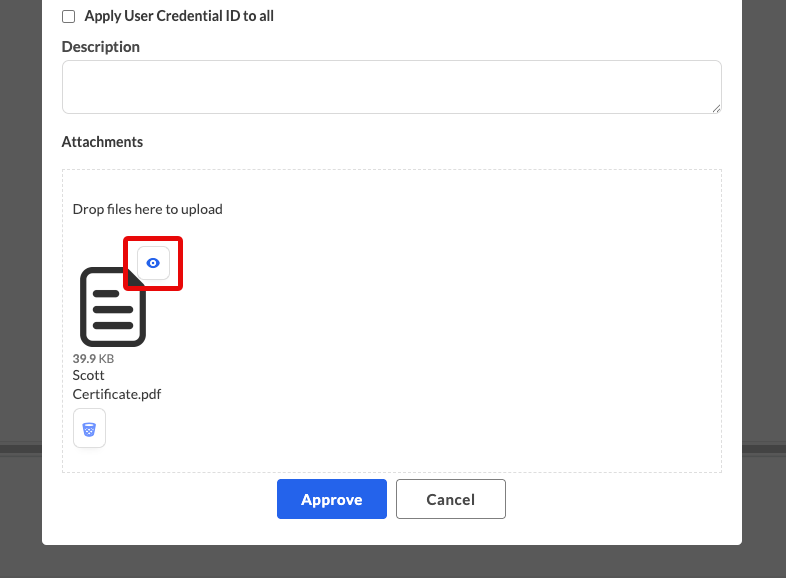Select the Scott Certificate.pdf file name
The height and width of the screenshot is (578, 786).
point(117,385)
